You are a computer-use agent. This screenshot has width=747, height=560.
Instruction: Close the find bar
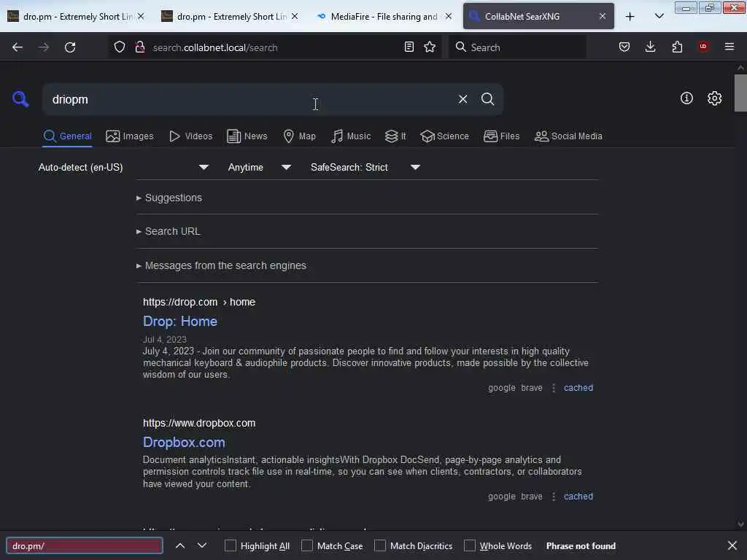(732, 545)
